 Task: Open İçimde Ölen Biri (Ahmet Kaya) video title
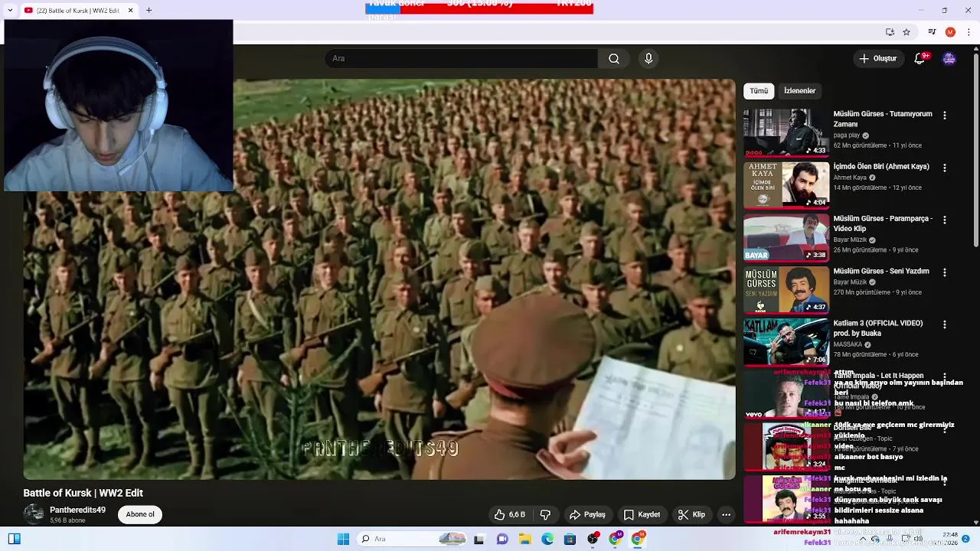tap(881, 166)
